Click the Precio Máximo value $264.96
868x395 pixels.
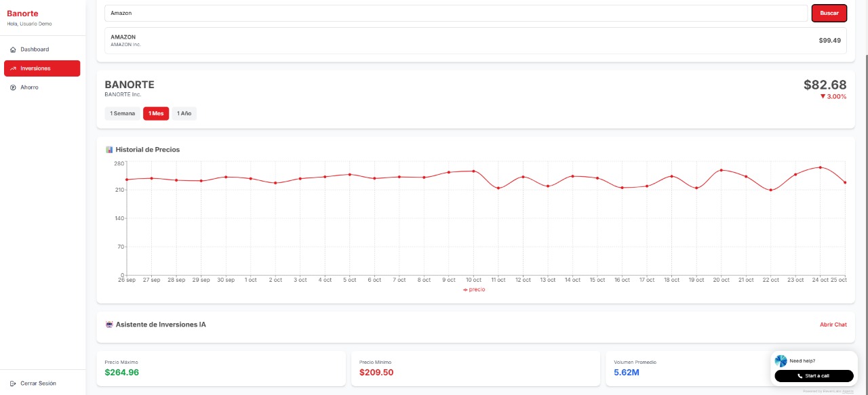point(122,373)
